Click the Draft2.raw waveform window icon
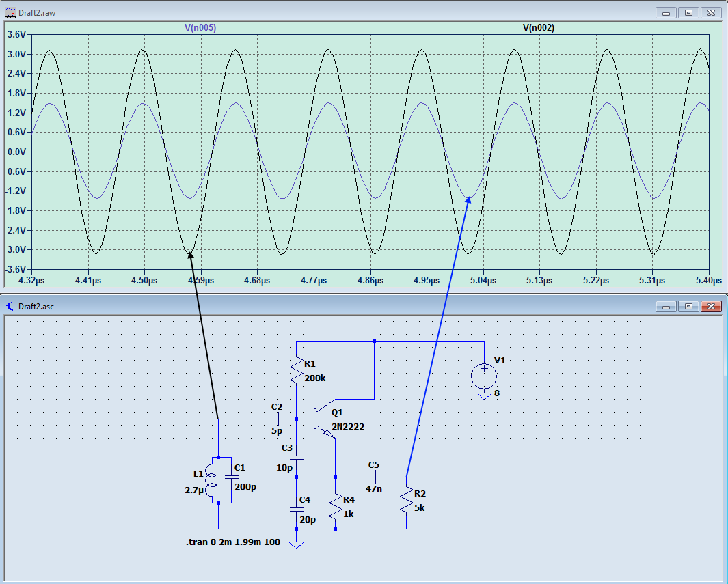 coord(10,12)
